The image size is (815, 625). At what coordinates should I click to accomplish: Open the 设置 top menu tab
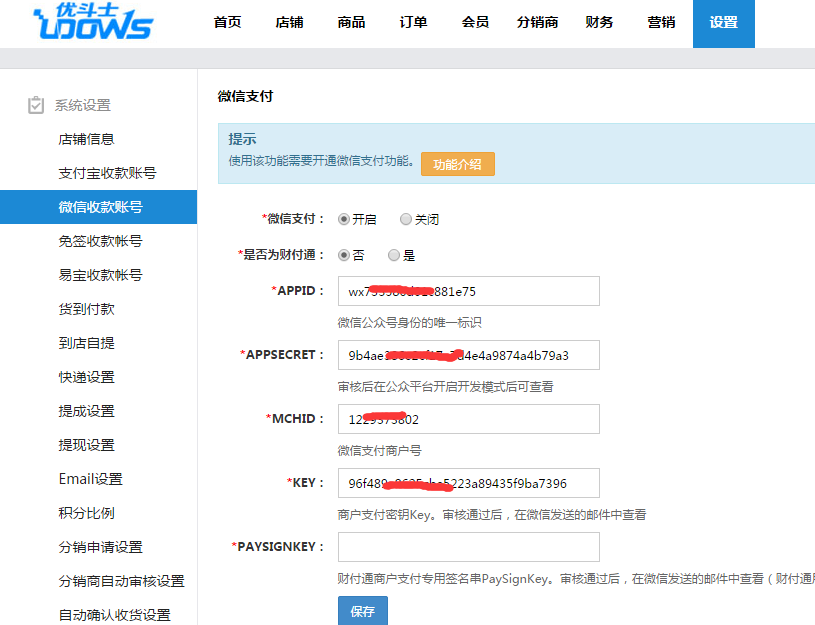click(x=723, y=23)
